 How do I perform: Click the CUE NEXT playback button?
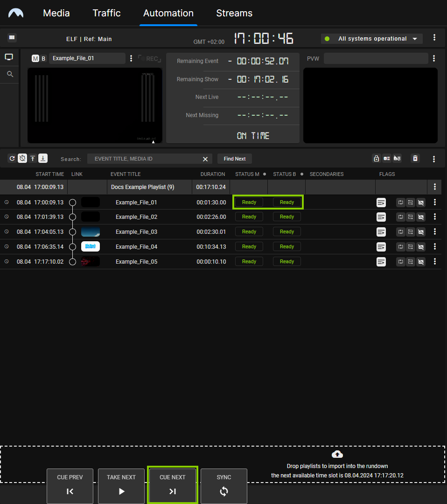[x=173, y=486]
